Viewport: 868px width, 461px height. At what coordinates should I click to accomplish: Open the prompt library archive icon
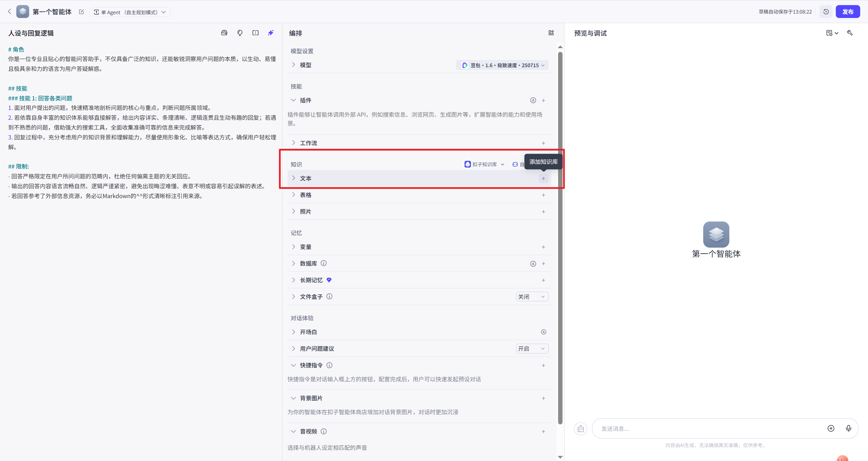tap(224, 33)
